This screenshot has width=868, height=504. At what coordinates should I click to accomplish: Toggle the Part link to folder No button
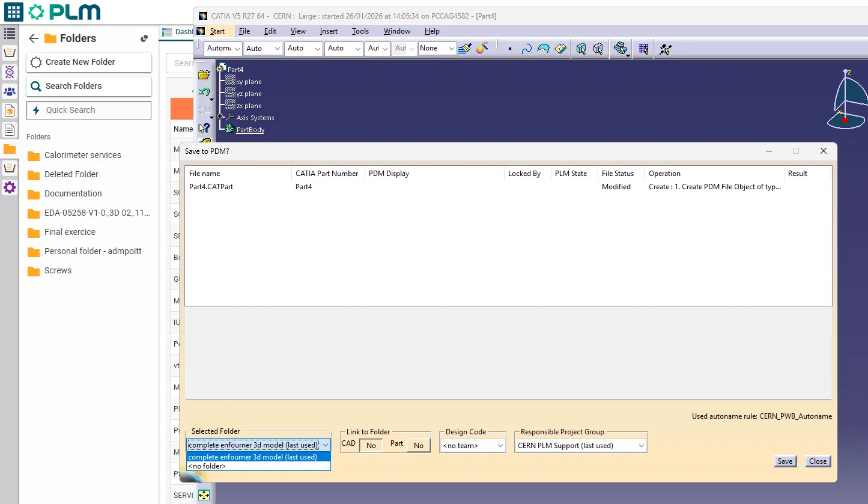point(419,445)
